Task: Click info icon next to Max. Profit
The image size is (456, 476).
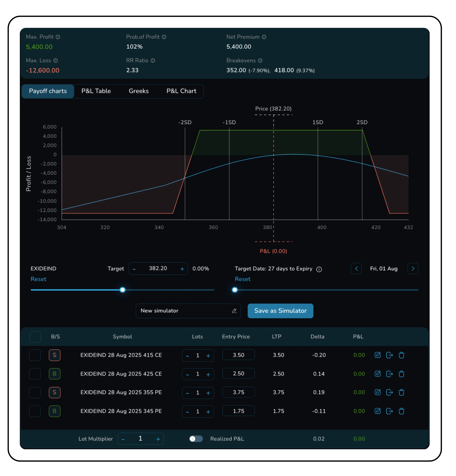Action: pos(58,37)
